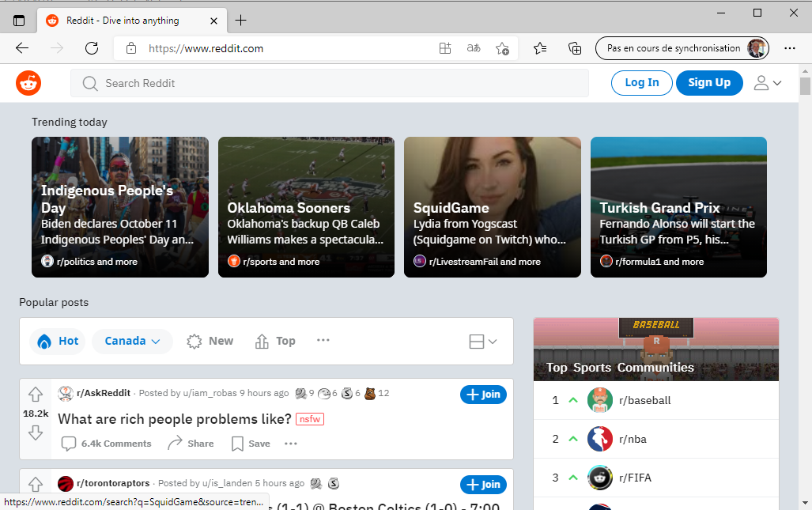Upvote the AskReddit rich people post
Image resolution: width=812 pixels, height=510 pixels.
coord(36,394)
